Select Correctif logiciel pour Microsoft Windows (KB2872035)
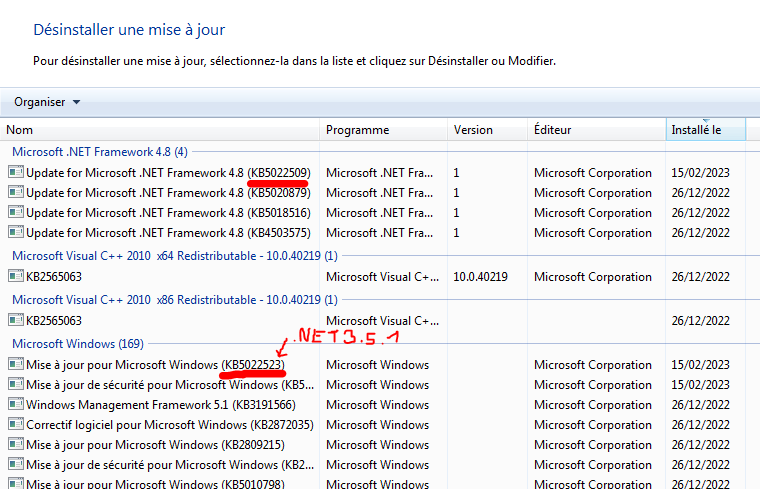The image size is (760, 489). pyautogui.click(x=170, y=425)
